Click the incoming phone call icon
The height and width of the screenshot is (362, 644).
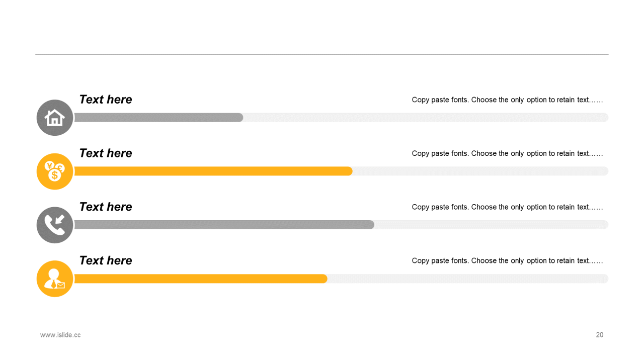point(55,225)
